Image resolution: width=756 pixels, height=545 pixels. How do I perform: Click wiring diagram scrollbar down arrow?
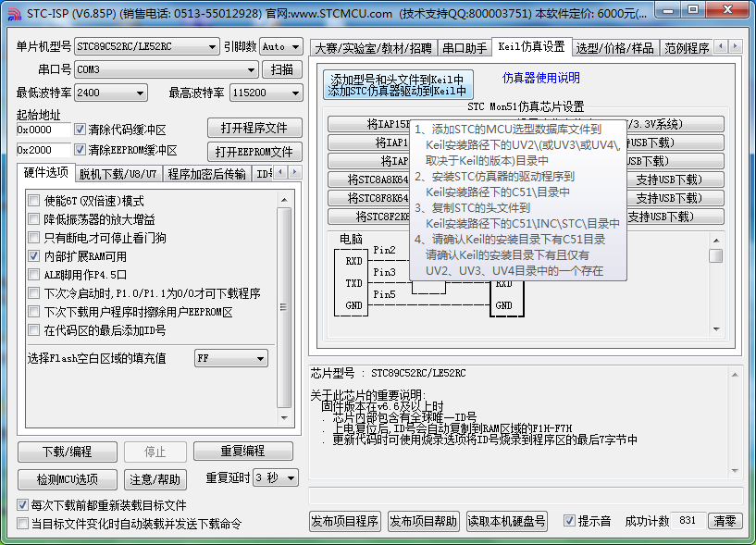coord(716,328)
